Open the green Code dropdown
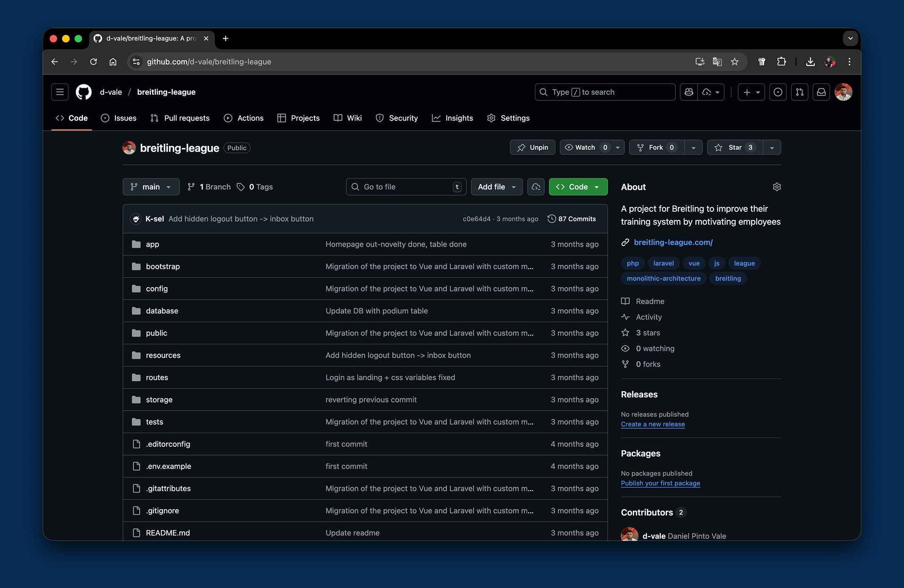Screen dimensions: 904x588 point(578,187)
